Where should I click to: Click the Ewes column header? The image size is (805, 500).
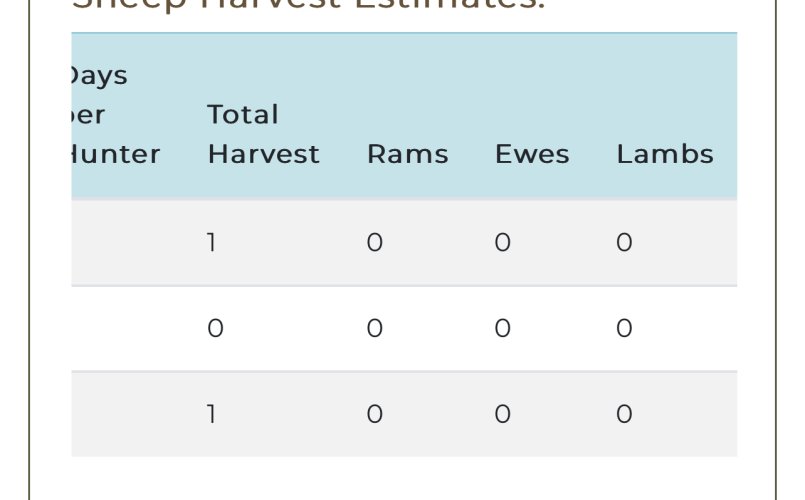(532, 154)
